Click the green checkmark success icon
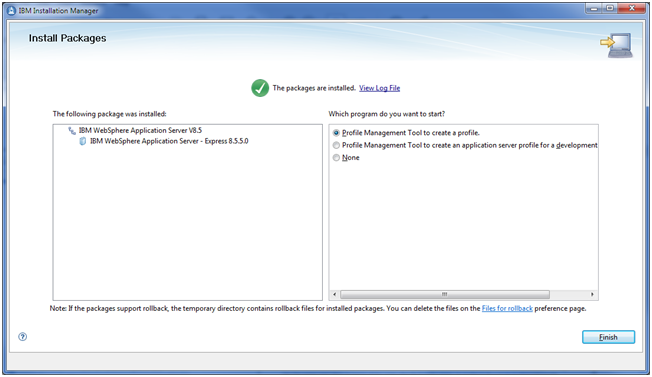The image size is (652, 377). pyautogui.click(x=260, y=88)
